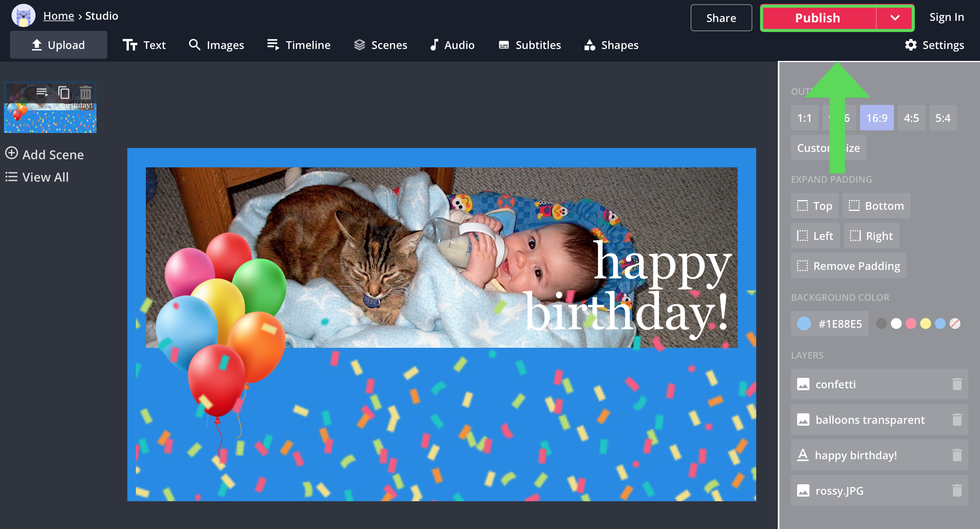
Task: Delete the confetti layer with trash icon
Action: tap(957, 384)
